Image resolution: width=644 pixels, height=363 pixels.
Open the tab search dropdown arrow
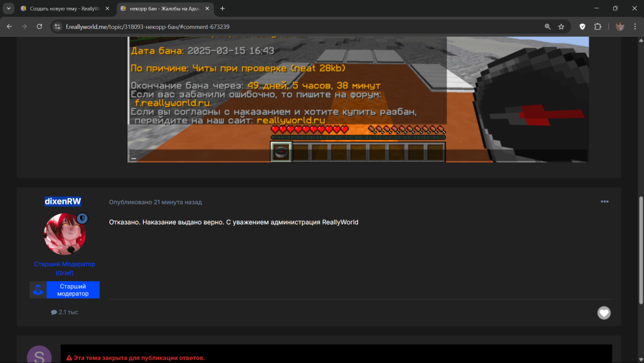pyautogui.click(x=8, y=8)
